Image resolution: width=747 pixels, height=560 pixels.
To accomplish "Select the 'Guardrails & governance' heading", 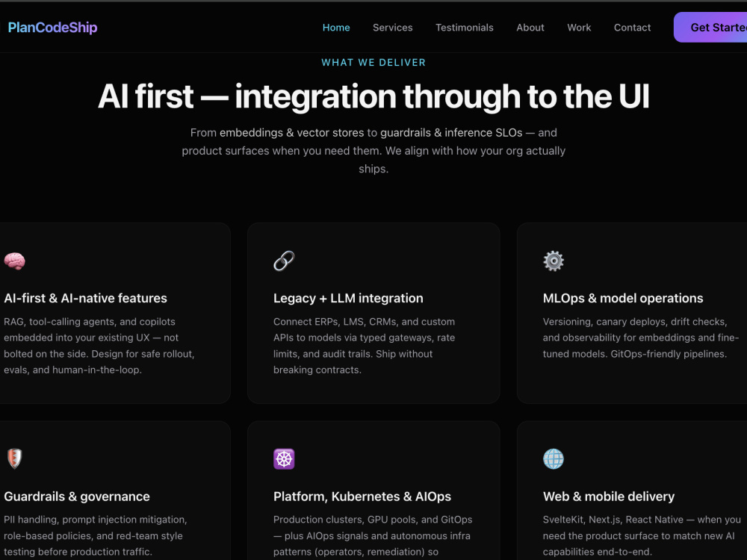I will pos(77,497).
